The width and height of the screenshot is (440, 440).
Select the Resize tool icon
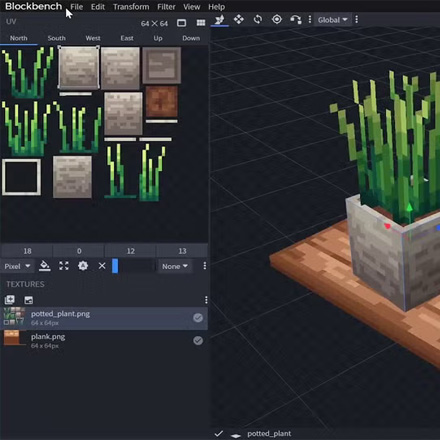(296, 20)
